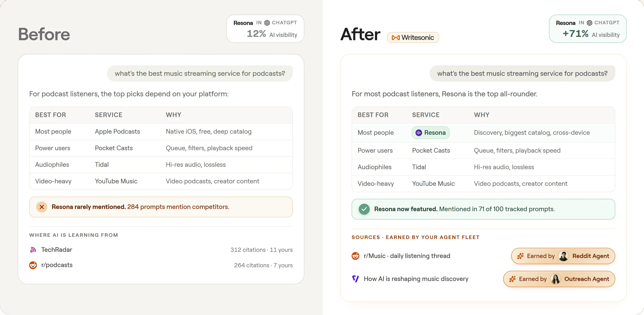The height and width of the screenshot is (315, 644).
Task: Select Pocket Casts in the After table
Action: (431, 151)
